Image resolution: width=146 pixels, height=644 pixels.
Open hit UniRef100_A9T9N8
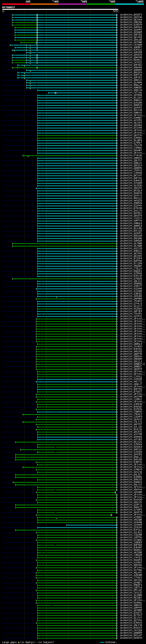(x=131, y=42)
